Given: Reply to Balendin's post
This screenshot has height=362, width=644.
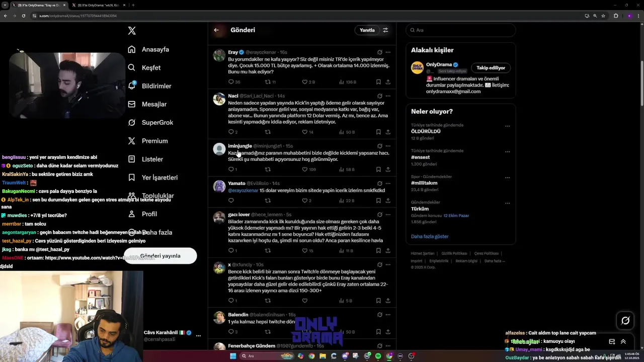Looking at the screenshot, I should [231, 332].
